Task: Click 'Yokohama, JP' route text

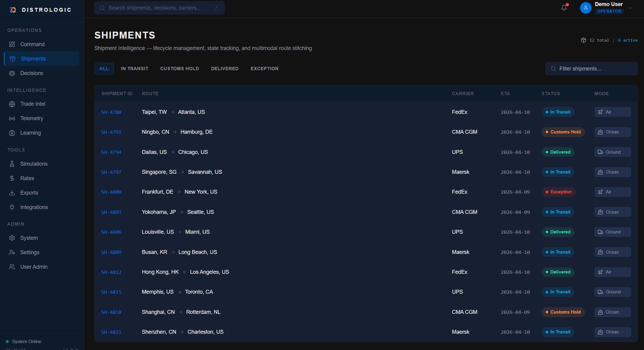Action: point(159,212)
